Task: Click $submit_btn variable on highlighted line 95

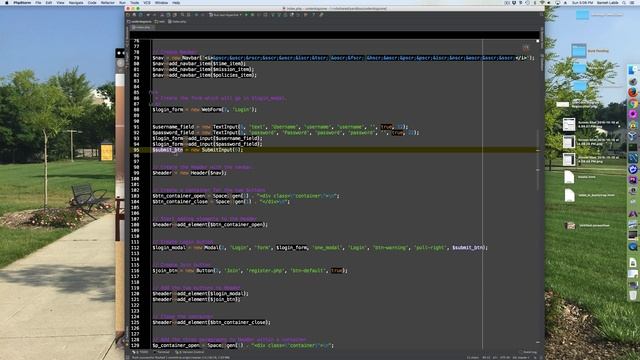Action: pos(167,150)
